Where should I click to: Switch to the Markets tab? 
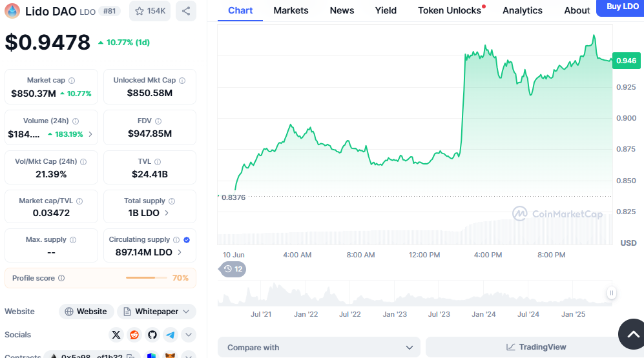(x=291, y=10)
